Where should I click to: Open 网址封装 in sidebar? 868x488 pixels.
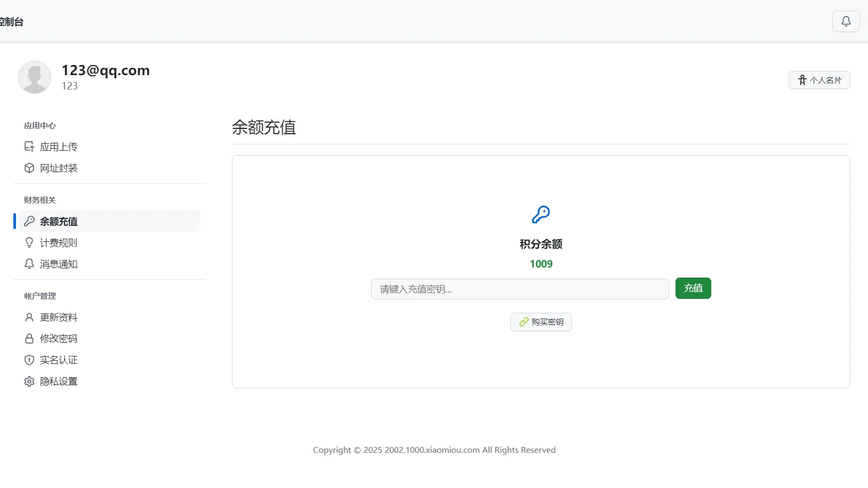(x=59, y=168)
